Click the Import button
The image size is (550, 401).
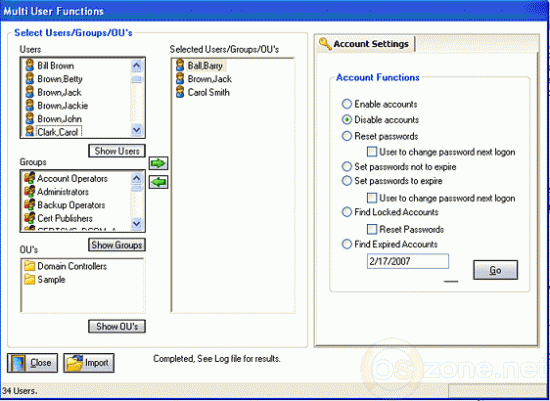pyautogui.click(x=89, y=363)
